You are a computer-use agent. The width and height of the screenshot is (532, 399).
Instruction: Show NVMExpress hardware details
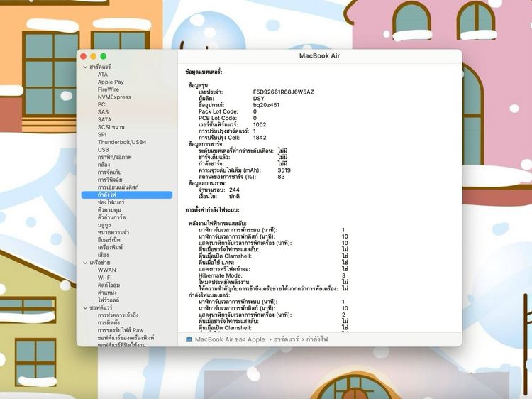(114, 97)
